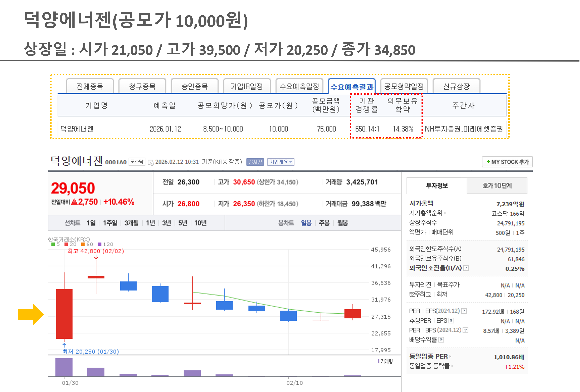Viewport: 580px width, 392px height.
Task: Click the purple 120-day moving average swatch
Action: pyautogui.click(x=100, y=244)
